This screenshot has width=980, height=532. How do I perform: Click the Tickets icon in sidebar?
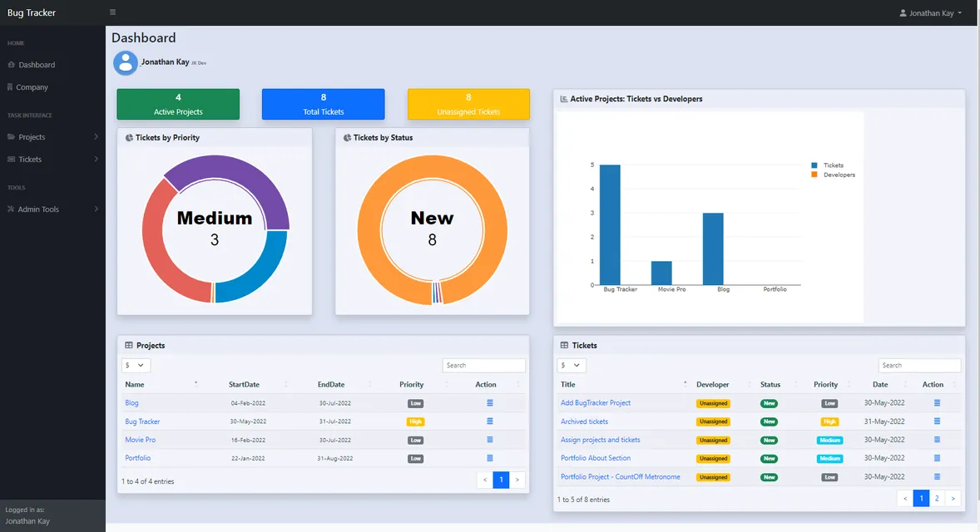[x=12, y=160]
